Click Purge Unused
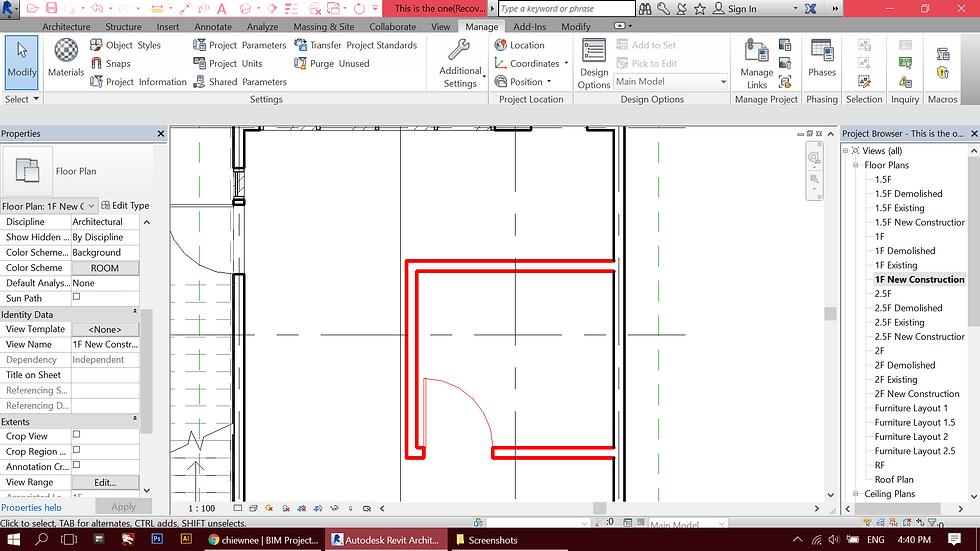The height and width of the screenshot is (551, 980). coord(331,63)
